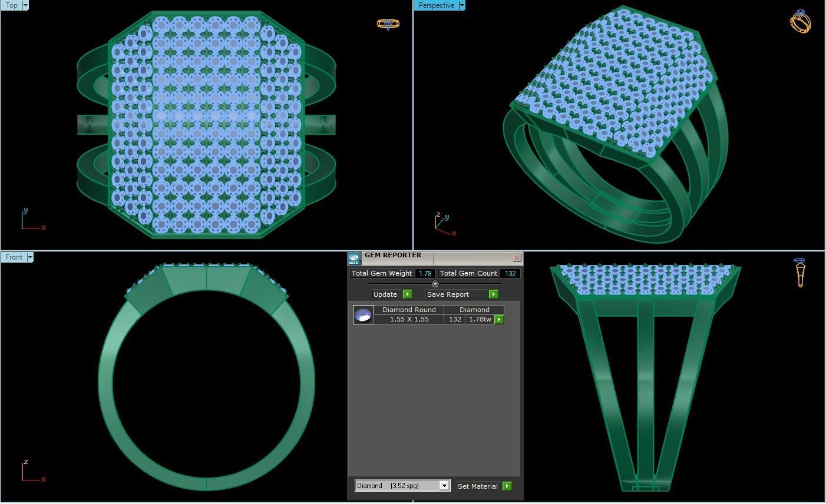Collapse the Gem Reporter header section
The image size is (826, 504).
pyautogui.click(x=435, y=284)
